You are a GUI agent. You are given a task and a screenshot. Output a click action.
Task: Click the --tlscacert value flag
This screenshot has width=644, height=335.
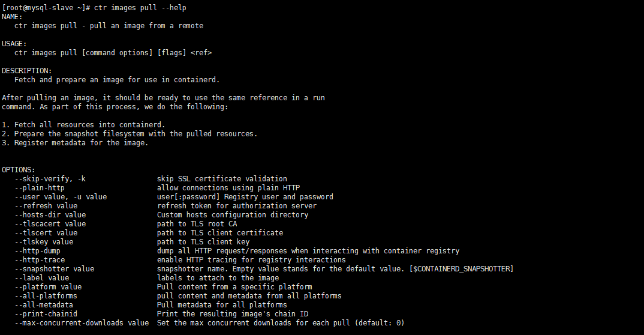[x=50, y=224]
